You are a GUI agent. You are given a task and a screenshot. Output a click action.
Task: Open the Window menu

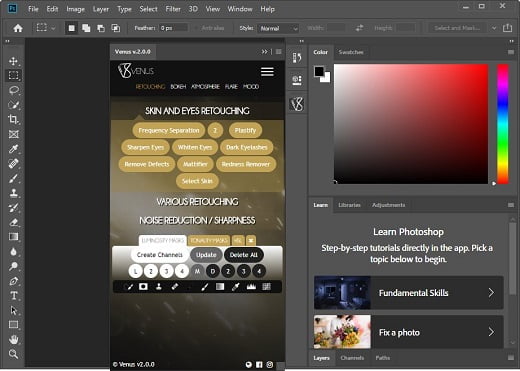[240, 9]
